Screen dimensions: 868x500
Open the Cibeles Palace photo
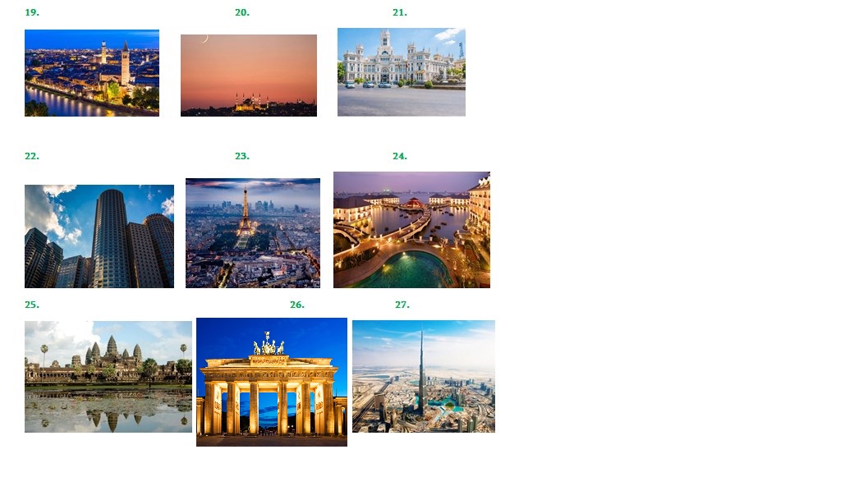click(x=402, y=72)
